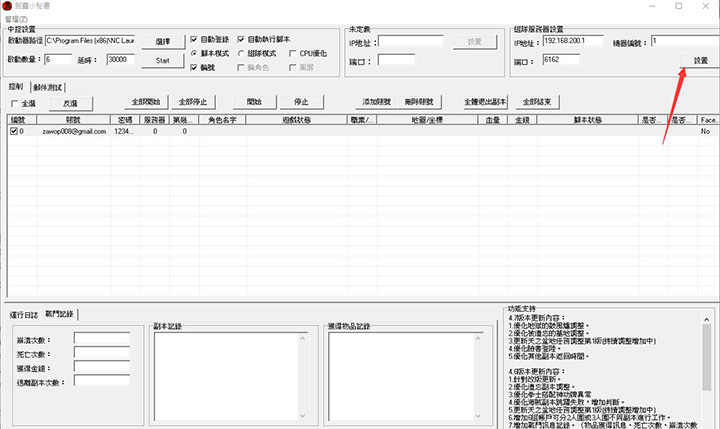This screenshot has width=720, height=429.
Task: Switch to the 運行日誌 tab
Action: coord(23,314)
